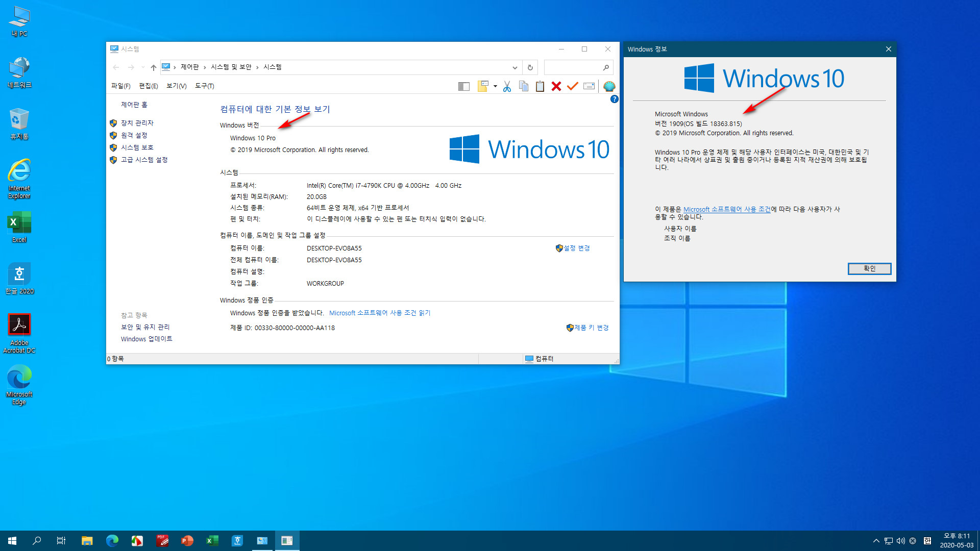This screenshot has height=551, width=980.
Task: Go to 제어판 in the breadcrumb
Action: (x=190, y=67)
